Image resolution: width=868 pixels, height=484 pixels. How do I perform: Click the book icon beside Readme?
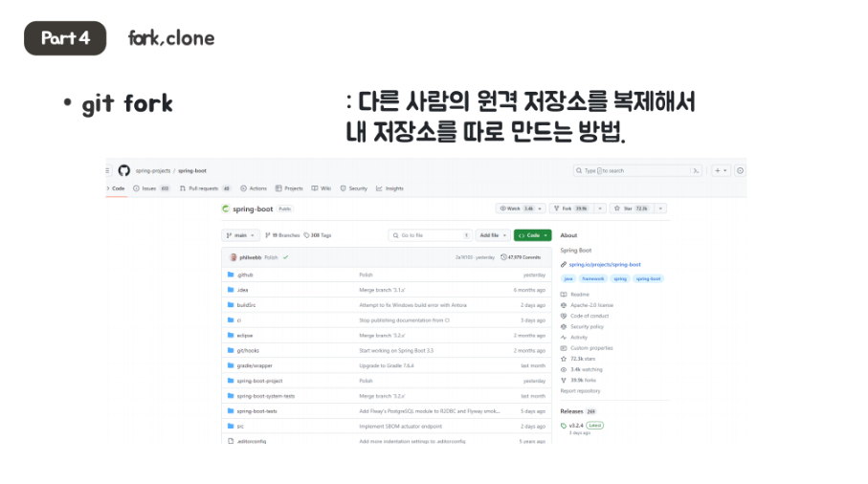[564, 295]
